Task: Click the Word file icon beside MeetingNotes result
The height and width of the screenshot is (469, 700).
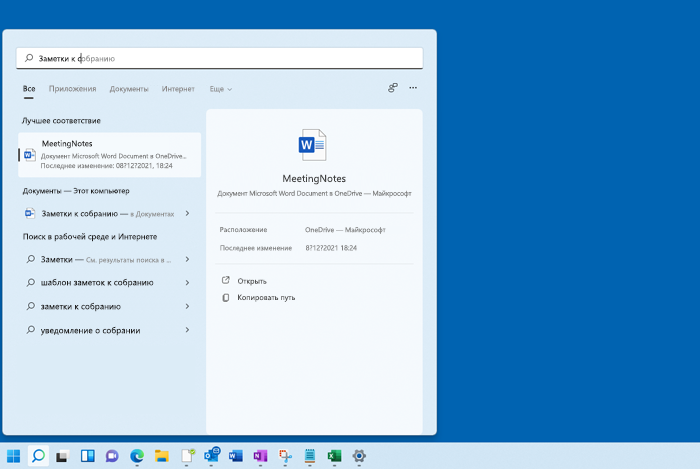Action: tap(29, 154)
